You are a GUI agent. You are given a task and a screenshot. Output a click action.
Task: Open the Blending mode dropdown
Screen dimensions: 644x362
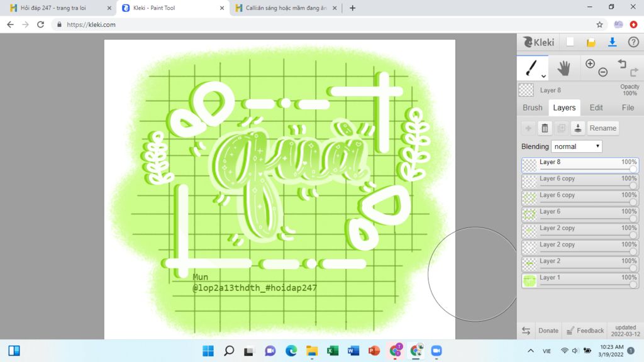pyautogui.click(x=577, y=146)
